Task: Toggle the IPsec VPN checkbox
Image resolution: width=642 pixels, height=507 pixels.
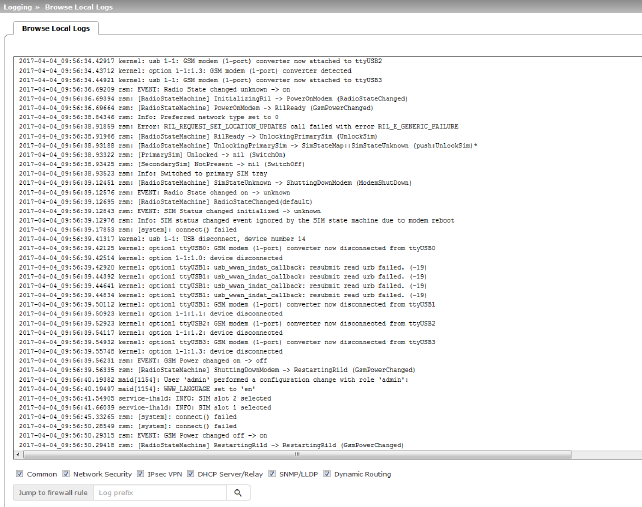Action: pos(140,474)
